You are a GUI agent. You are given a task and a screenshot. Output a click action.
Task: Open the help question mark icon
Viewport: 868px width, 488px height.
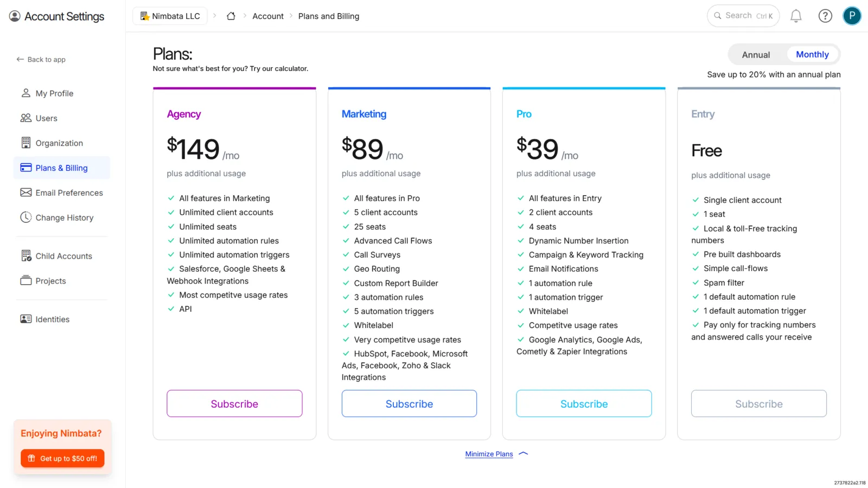pyautogui.click(x=825, y=16)
